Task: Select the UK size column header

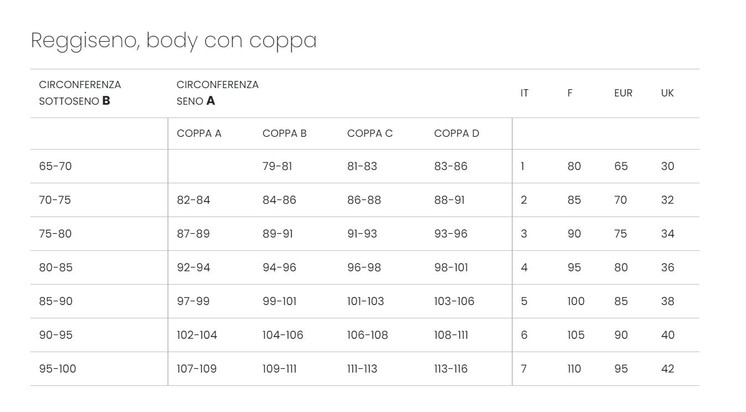Action: coord(667,93)
